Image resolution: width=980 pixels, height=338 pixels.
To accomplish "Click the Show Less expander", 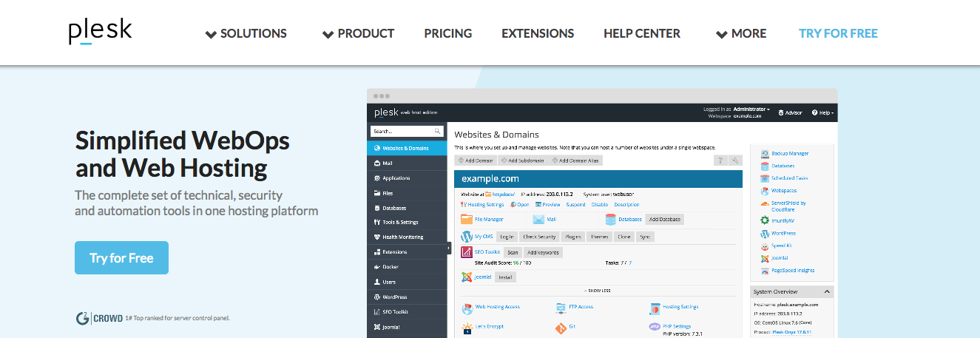I will [x=598, y=291].
